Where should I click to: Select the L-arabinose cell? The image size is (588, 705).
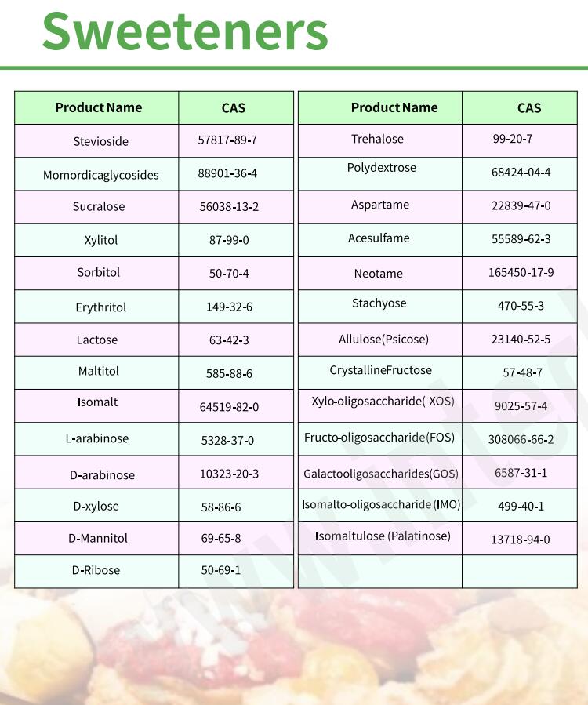pyautogui.click(x=97, y=438)
